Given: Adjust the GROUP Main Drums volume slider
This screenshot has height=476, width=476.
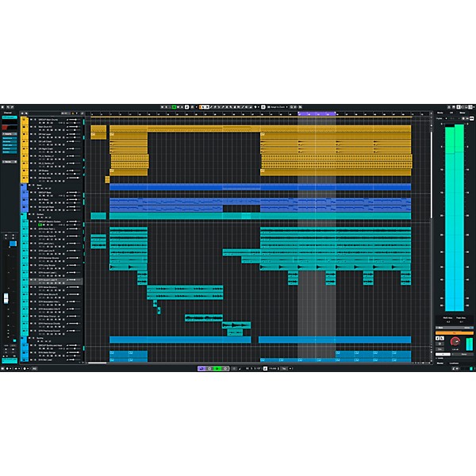Looking at the screenshot, I should tap(73, 120).
